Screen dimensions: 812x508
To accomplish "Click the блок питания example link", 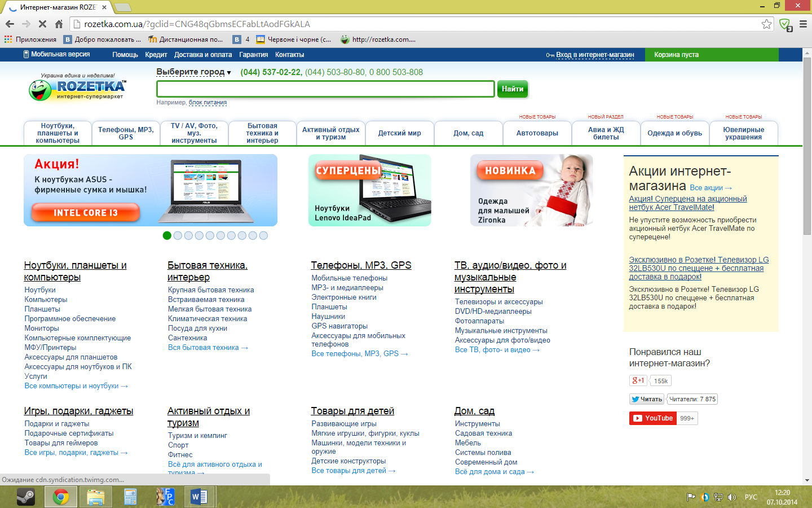I will [x=208, y=102].
